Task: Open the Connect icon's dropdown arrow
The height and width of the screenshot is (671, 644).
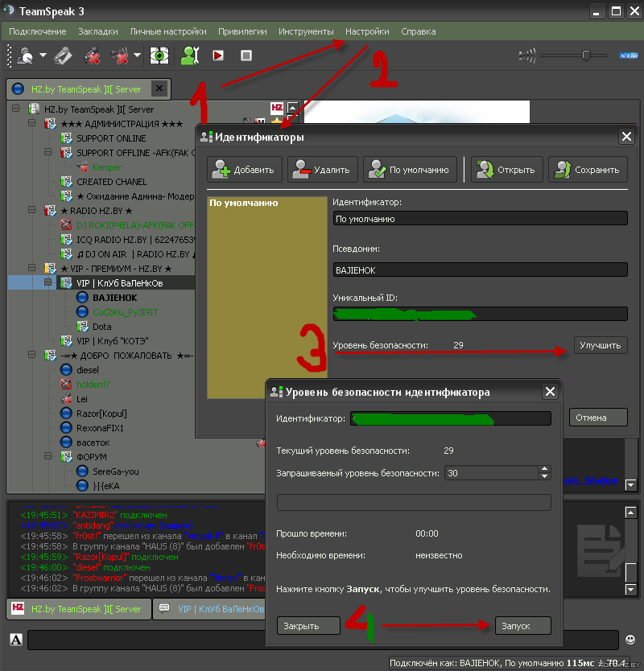Action: tap(43, 56)
